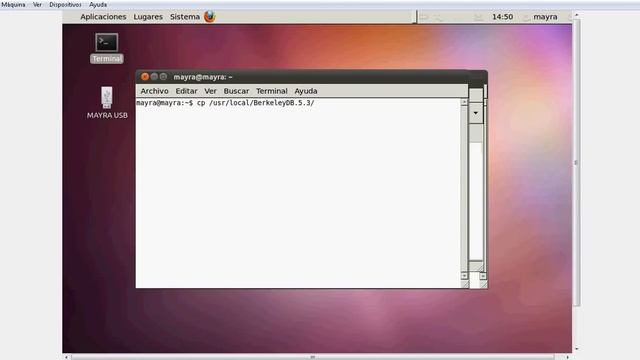This screenshot has height=360, width=640.
Task: Open the VirtualBox Ayuda menu
Action: (98, 4)
